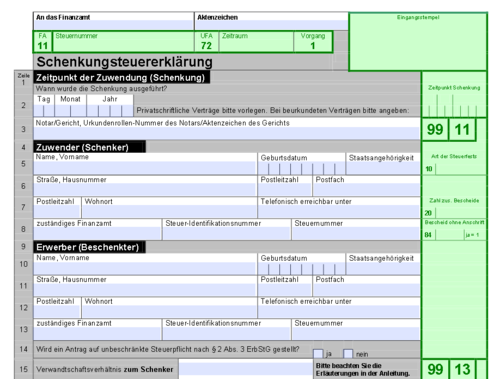Click Erwerber 'zuständiges Finanzamt' field
This screenshot has width=500, height=379.
pyautogui.click(x=97, y=333)
